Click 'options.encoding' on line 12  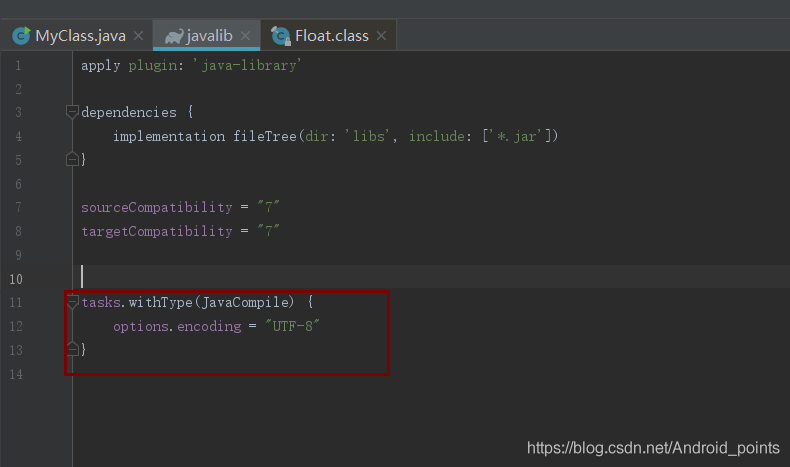point(177,326)
